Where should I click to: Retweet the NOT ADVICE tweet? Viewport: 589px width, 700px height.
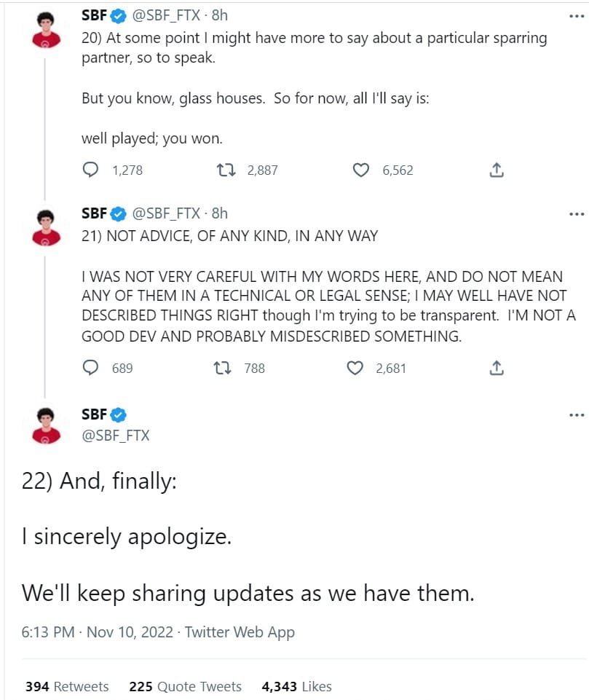point(226,368)
